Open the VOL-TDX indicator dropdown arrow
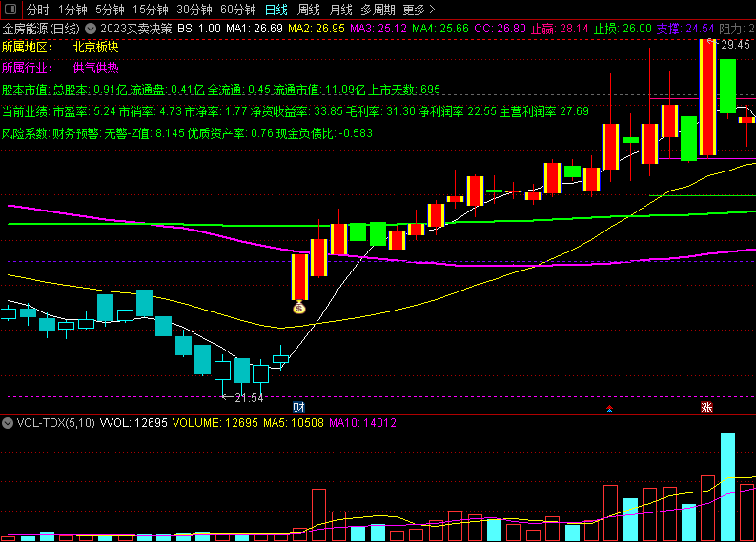The width and height of the screenshot is (756, 542). pyautogui.click(x=8, y=423)
